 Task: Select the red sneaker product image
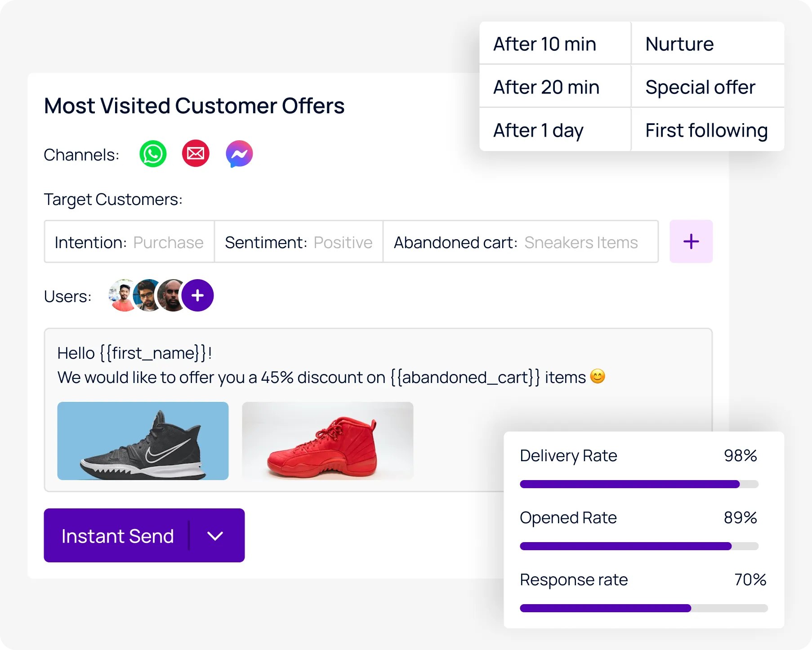pos(327,441)
